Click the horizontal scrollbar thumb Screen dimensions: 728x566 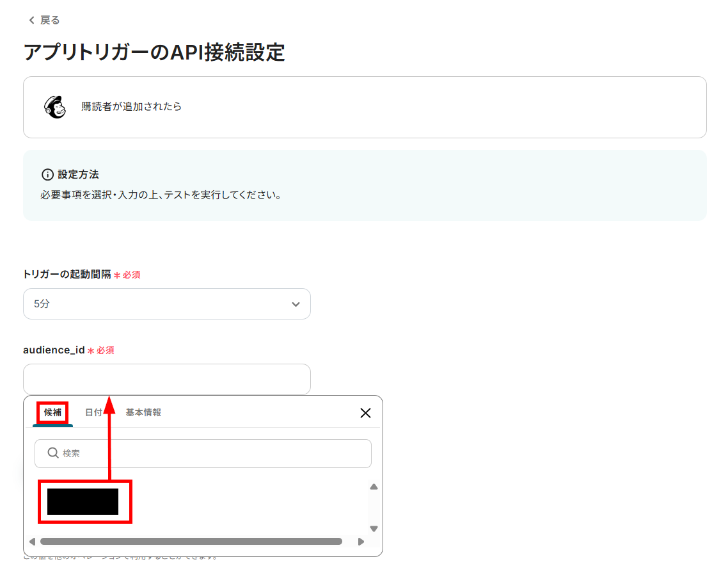(191, 542)
